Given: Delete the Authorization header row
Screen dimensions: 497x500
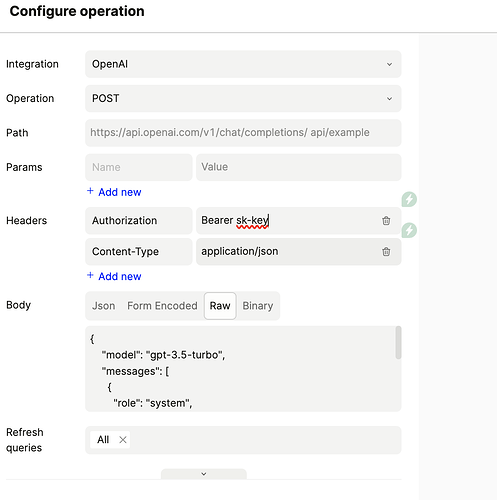Looking at the screenshot, I should [x=386, y=221].
